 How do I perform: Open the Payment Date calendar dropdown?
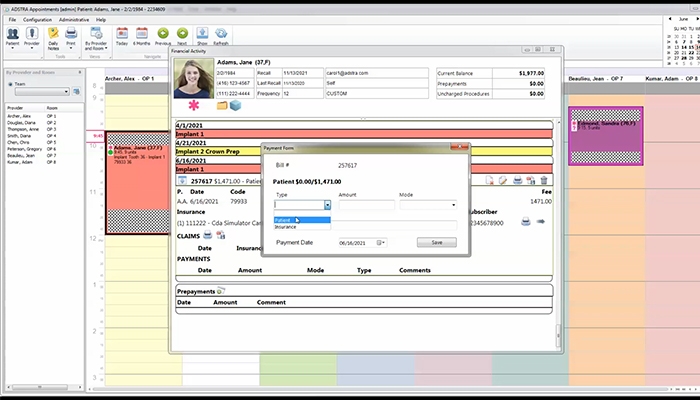point(381,243)
